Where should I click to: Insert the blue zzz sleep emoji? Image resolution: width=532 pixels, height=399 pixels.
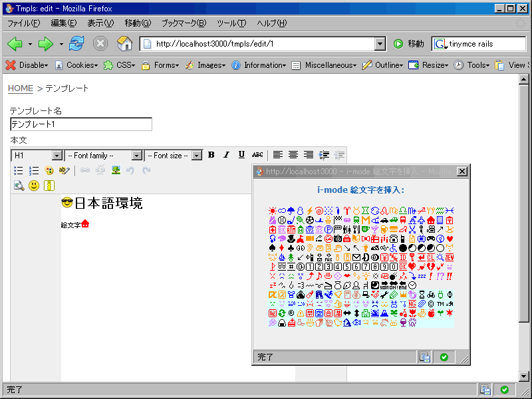tap(422, 276)
